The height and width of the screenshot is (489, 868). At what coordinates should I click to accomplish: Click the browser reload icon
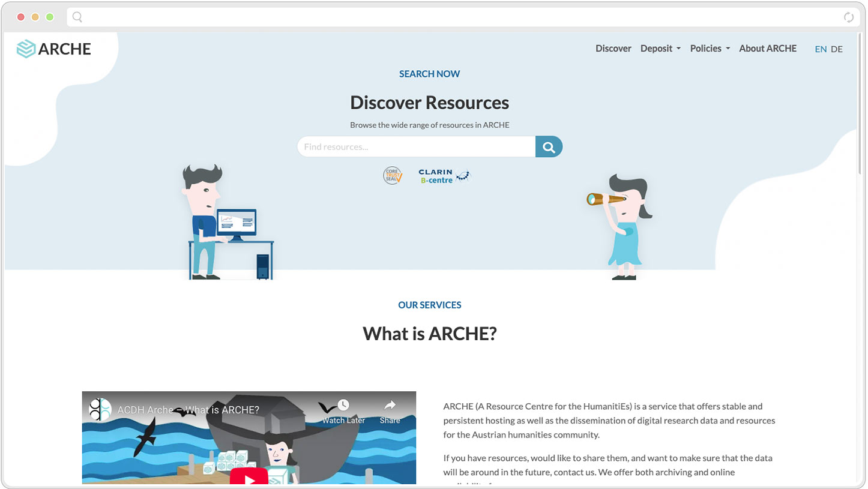click(848, 17)
